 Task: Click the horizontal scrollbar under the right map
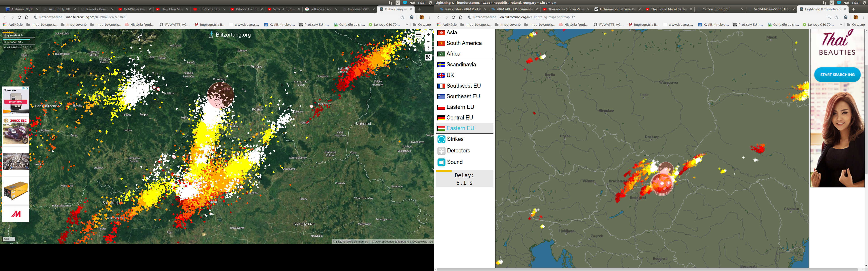pos(640,269)
